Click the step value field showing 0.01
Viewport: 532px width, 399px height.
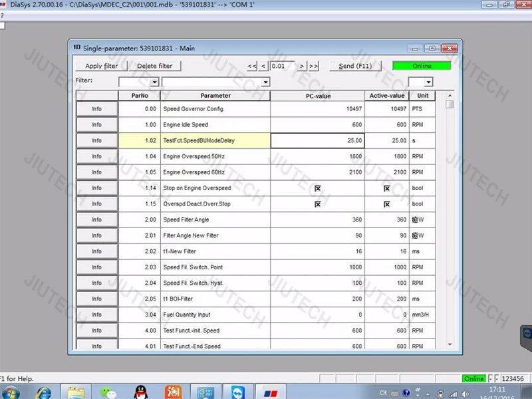pos(282,66)
